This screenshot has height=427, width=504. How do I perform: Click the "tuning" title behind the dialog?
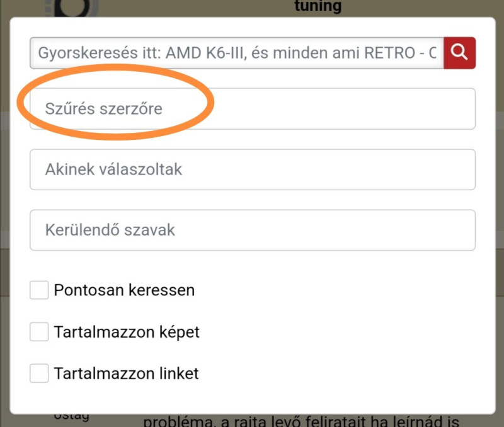(x=318, y=7)
